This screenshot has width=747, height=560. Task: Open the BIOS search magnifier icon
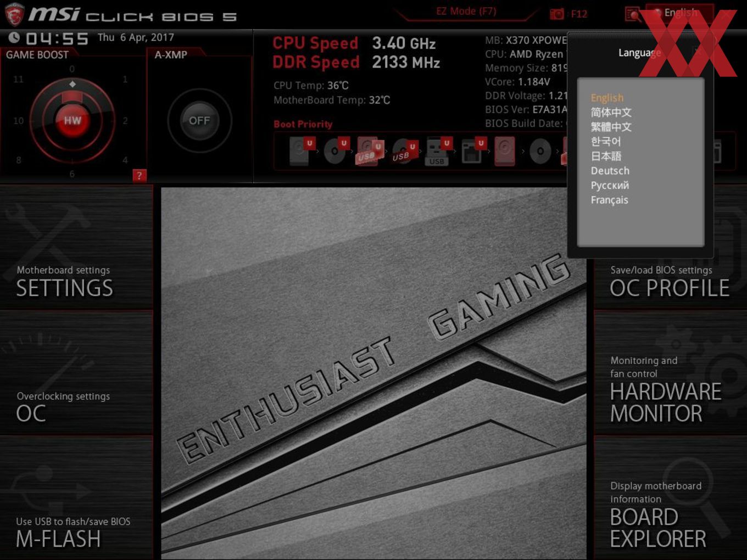633,14
